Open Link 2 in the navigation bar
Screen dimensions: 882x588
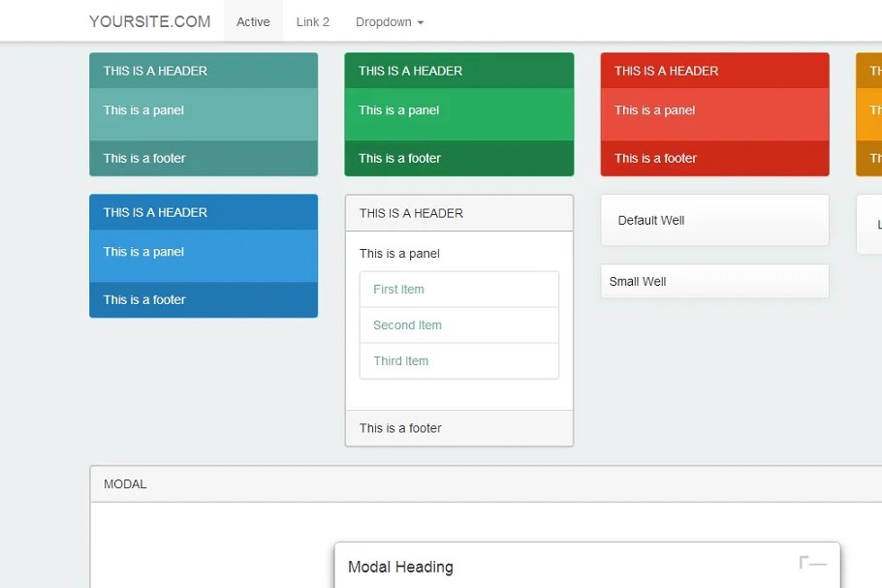[312, 21]
